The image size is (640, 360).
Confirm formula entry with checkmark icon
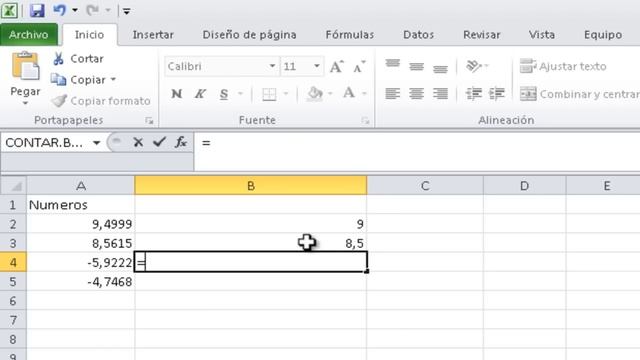tap(159, 142)
